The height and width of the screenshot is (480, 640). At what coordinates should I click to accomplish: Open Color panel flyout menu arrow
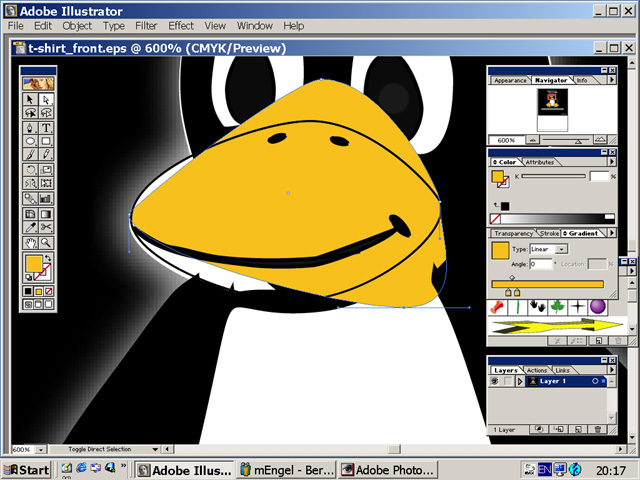(x=612, y=162)
